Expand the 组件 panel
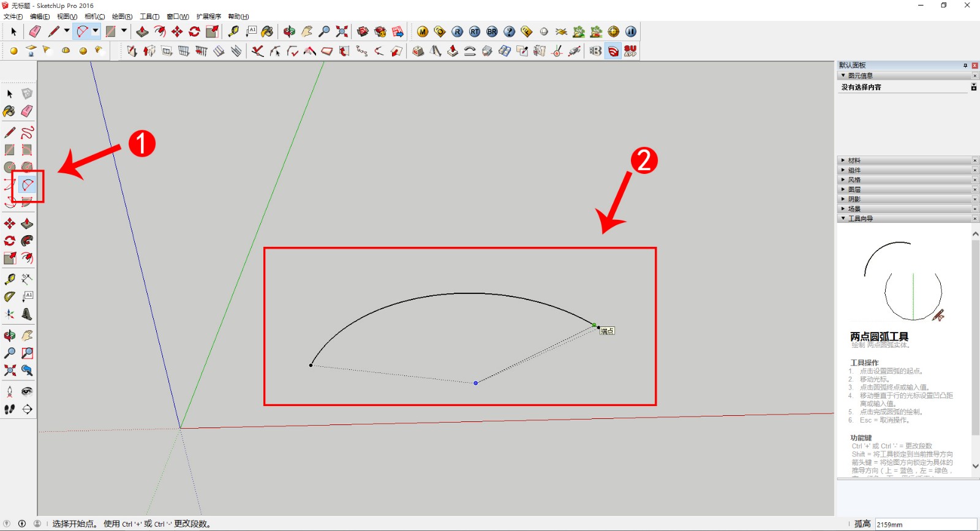The image size is (980, 531). point(843,170)
